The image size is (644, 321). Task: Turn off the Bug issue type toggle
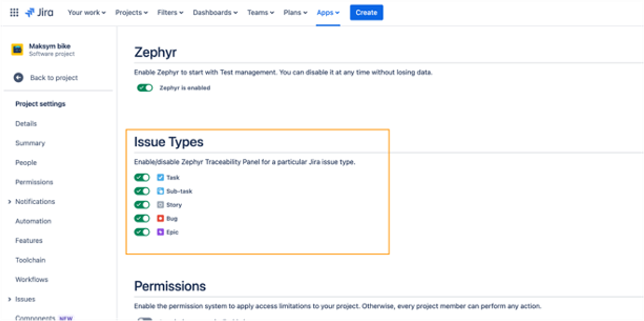pos(142,218)
